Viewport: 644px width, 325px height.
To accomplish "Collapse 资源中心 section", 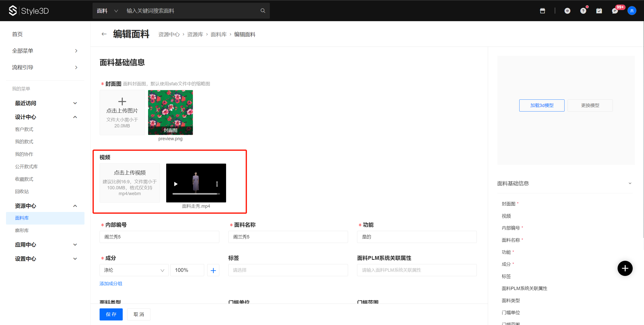I will click(75, 206).
